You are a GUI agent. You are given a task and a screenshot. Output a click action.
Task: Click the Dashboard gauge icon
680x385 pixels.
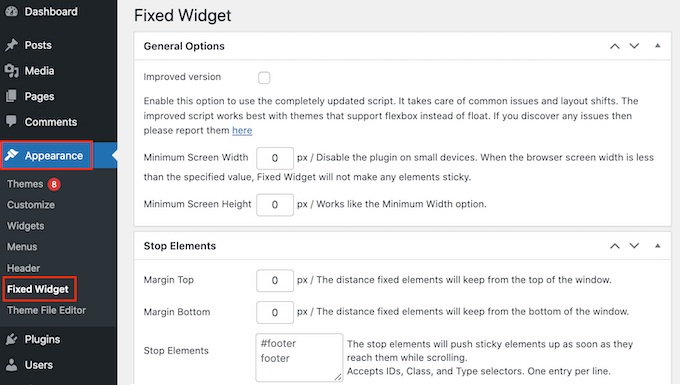pyautogui.click(x=12, y=11)
